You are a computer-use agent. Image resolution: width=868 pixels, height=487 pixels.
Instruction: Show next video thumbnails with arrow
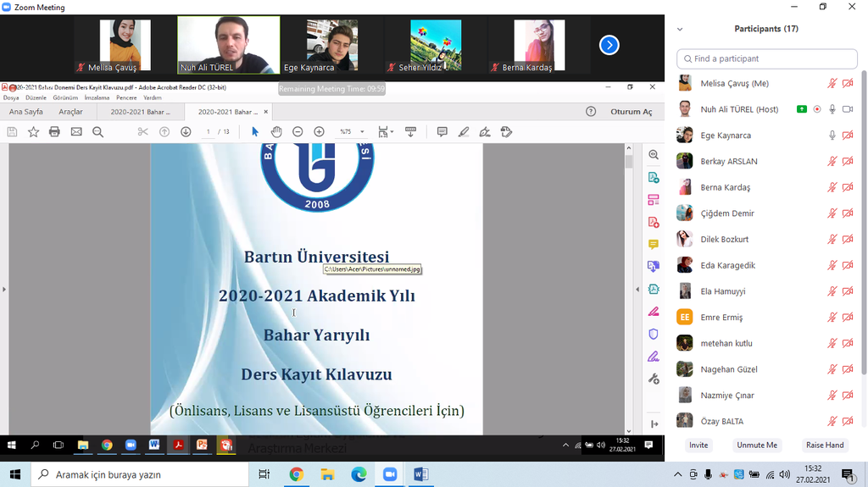pyautogui.click(x=609, y=45)
